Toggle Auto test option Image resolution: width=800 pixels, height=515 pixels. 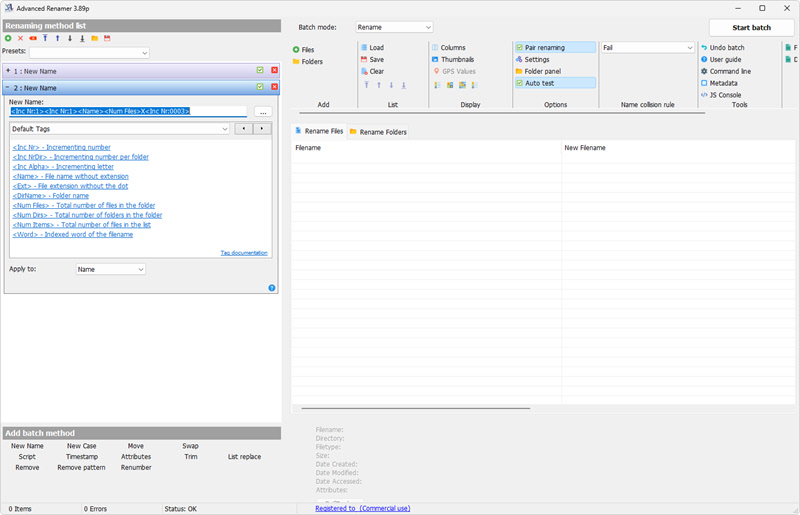(x=555, y=83)
